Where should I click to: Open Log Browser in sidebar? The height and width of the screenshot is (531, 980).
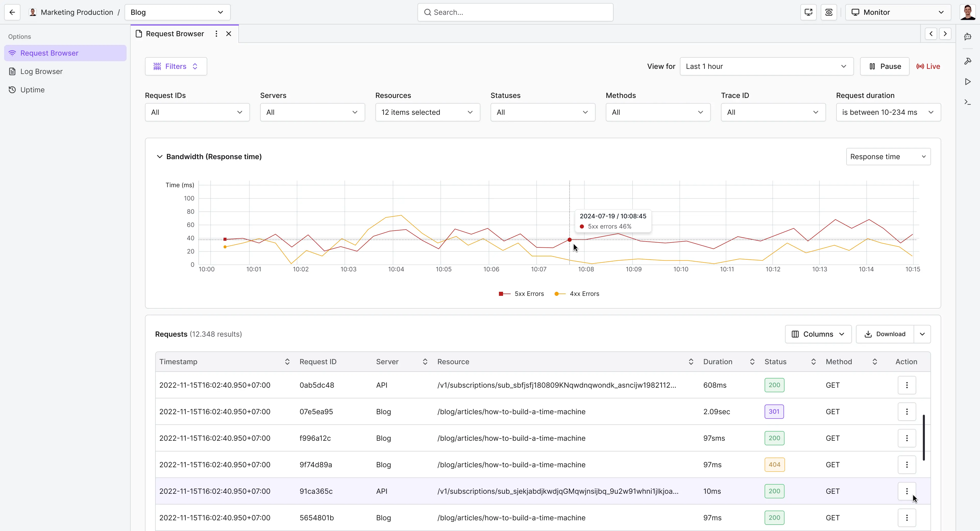(x=41, y=71)
